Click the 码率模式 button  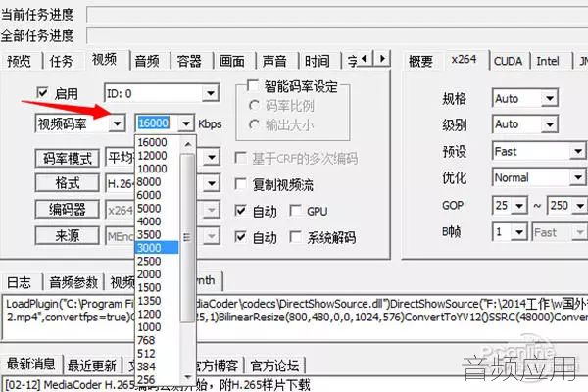[68, 159]
